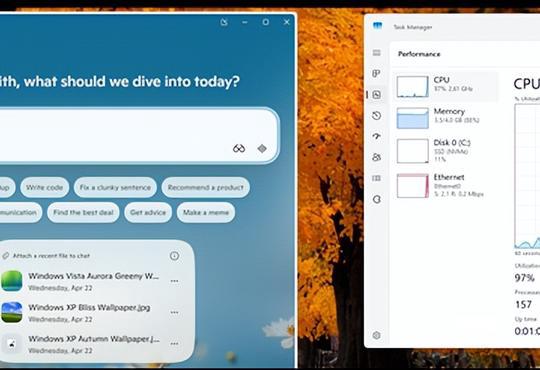Open options for Windows XP Autumn Wallpaper file
Screen dimensions: 540x370
tap(175, 344)
